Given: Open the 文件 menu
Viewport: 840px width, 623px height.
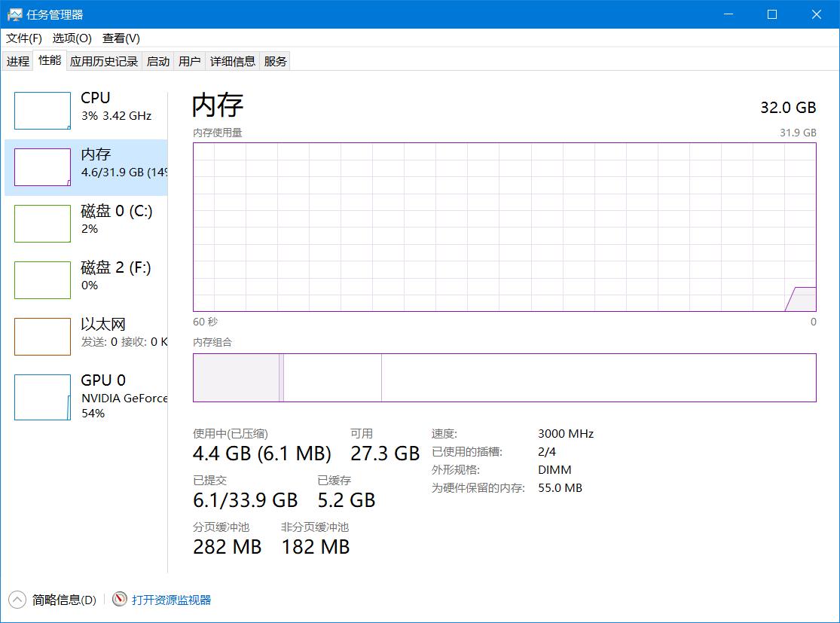Looking at the screenshot, I should tap(23, 38).
